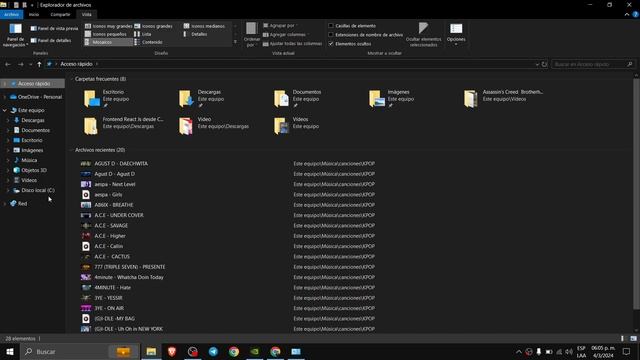Open the Ordenar por dropdown
Viewport: 640px width, 360px height.
(251, 35)
